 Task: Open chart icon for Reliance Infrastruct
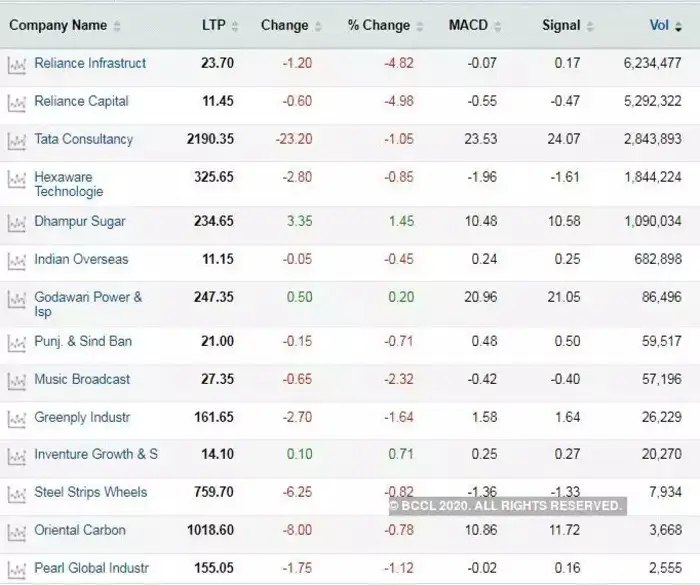pyautogui.click(x=17, y=65)
